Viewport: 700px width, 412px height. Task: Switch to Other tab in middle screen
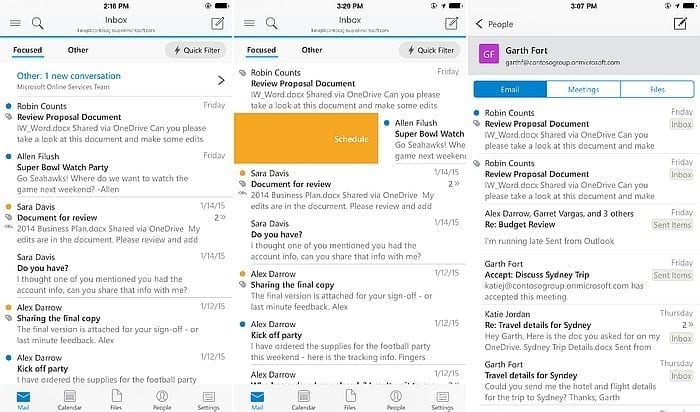click(312, 50)
